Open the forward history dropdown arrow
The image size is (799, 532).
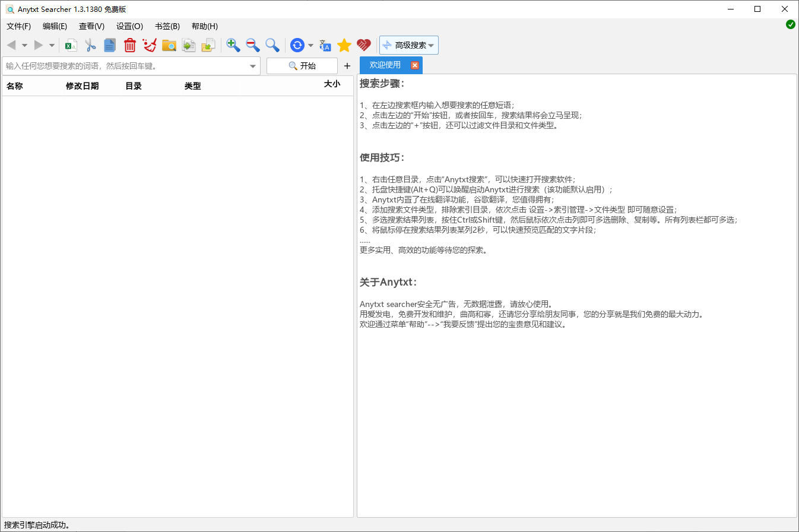click(52, 46)
